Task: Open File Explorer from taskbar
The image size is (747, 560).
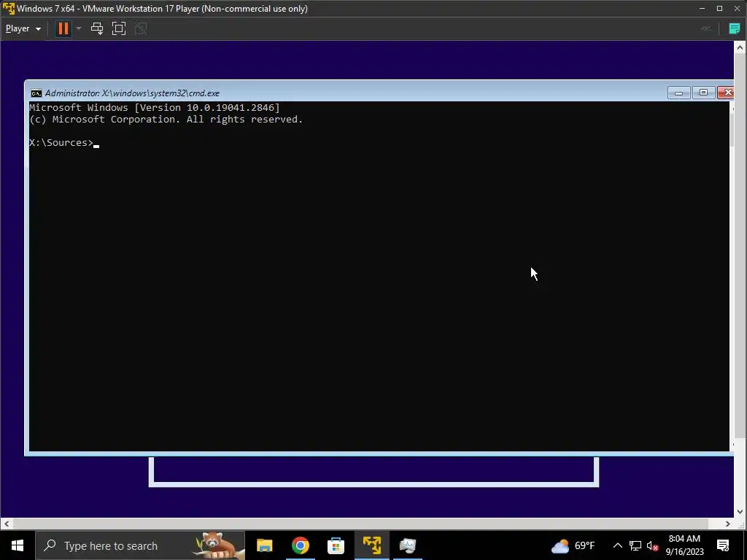Action: pyautogui.click(x=264, y=545)
